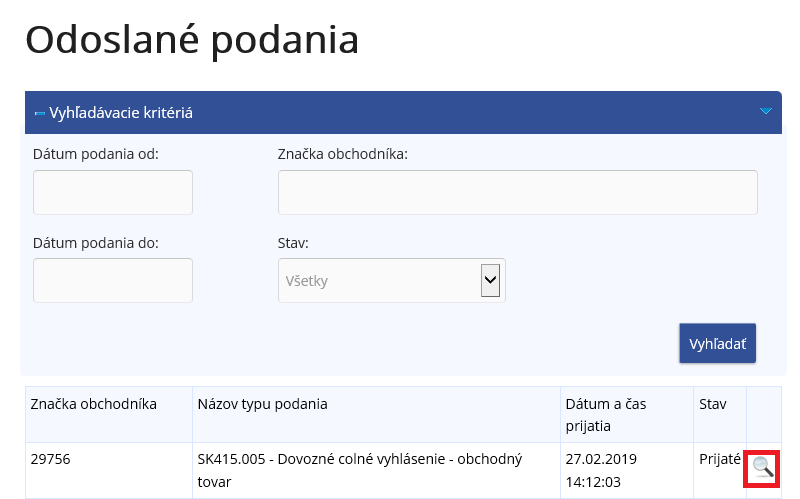Click the Odoslané podania page heading
This screenshot has height=499, width=800.
pos(192,39)
